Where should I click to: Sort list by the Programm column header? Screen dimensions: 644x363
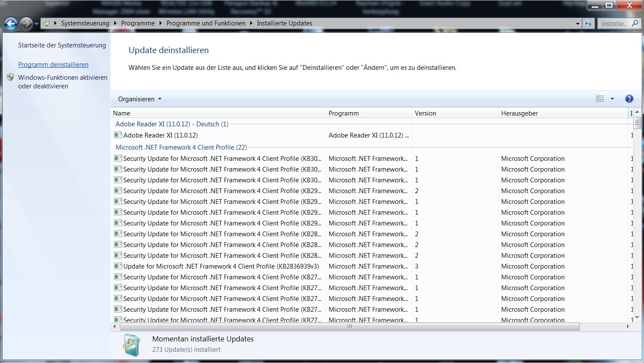coord(369,113)
